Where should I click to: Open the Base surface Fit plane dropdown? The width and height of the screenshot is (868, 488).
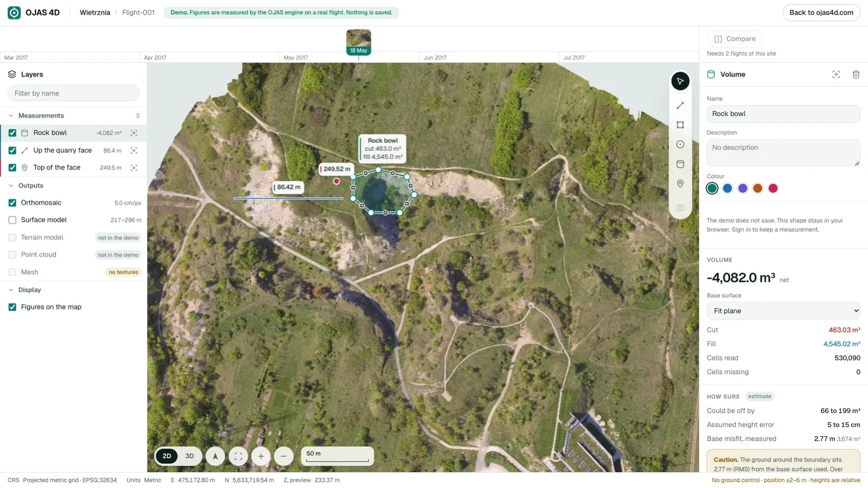coord(783,311)
